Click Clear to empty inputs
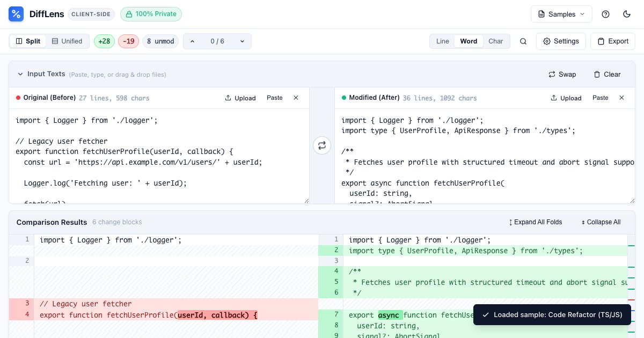 [607, 74]
